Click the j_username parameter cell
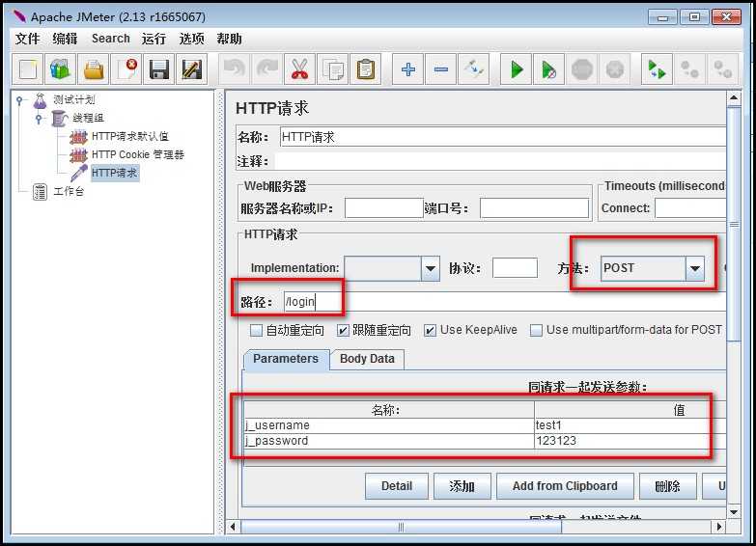Viewport: 756px width, 546px height. click(388, 425)
